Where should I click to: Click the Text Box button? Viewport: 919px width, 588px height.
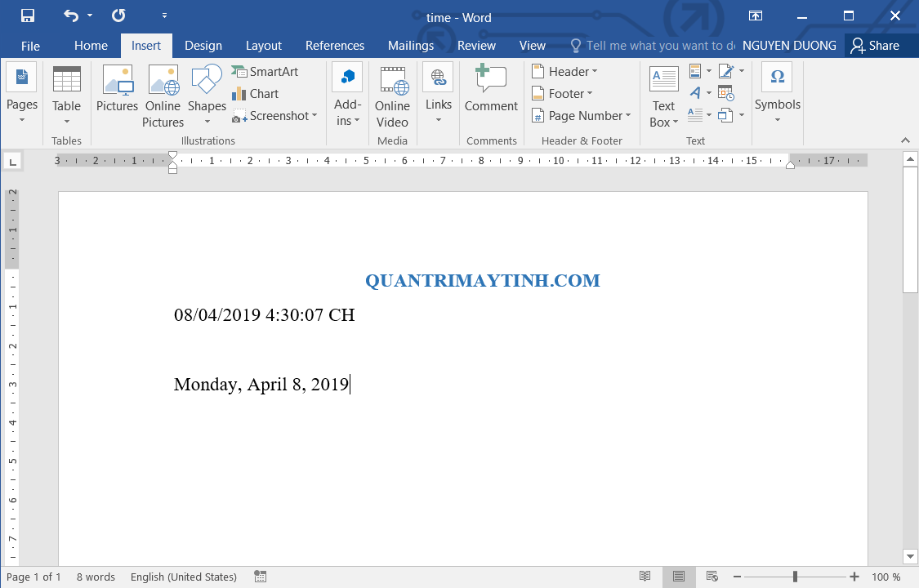[x=663, y=96]
